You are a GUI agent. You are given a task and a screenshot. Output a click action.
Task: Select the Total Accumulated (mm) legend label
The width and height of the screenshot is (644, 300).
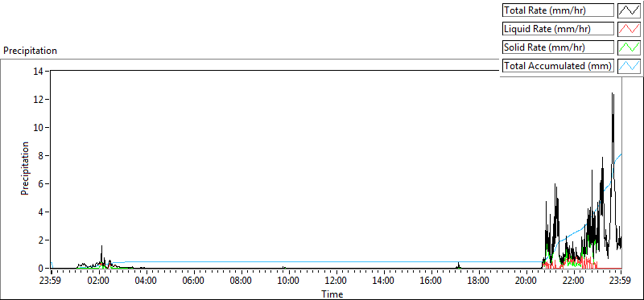point(558,66)
